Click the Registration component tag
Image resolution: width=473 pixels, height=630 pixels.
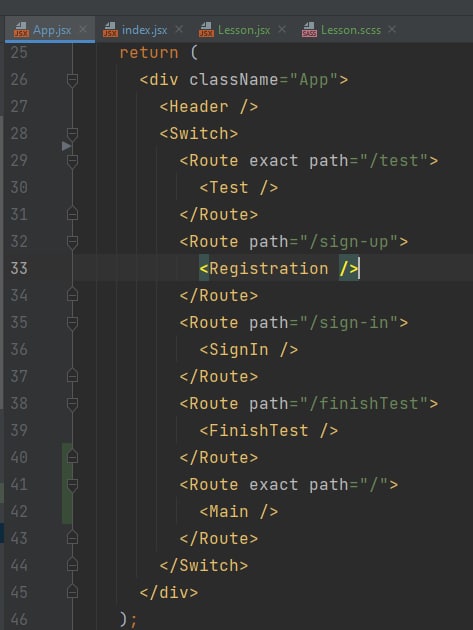(x=279, y=268)
